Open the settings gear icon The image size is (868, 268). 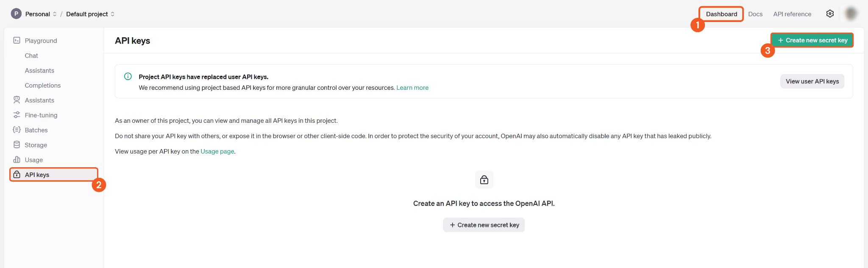[x=830, y=14]
